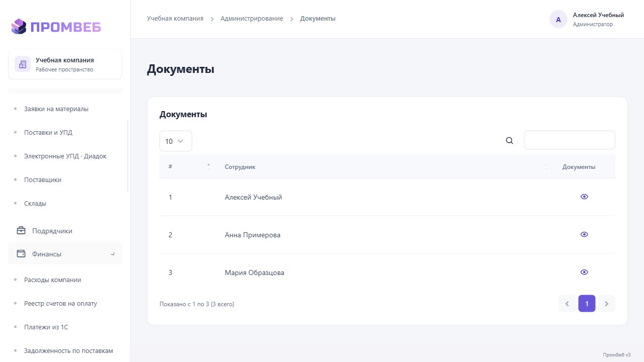Image resolution: width=644 pixels, height=362 pixels.
Task: Sort table by Сотрудник column arrows
Action: pyautogui.click(x=546, y=166)
